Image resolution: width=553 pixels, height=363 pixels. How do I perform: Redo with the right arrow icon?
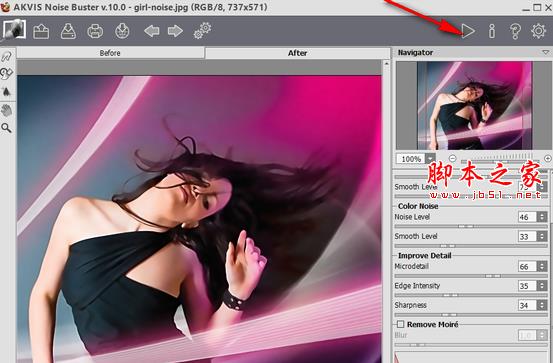[x=175, y=31]
